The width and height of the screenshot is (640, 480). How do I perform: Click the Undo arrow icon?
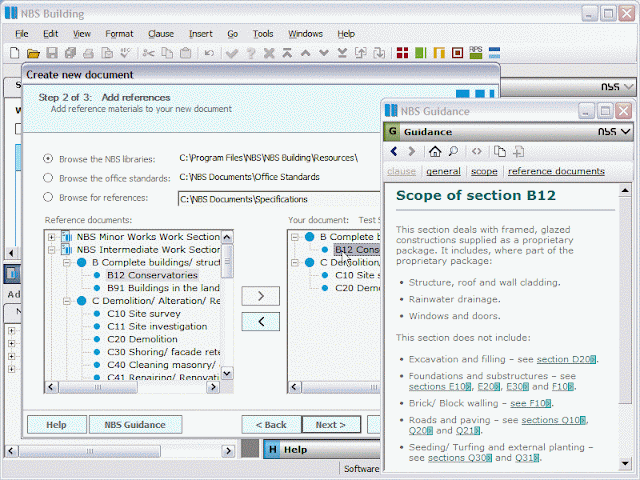(x=209, y=53)
